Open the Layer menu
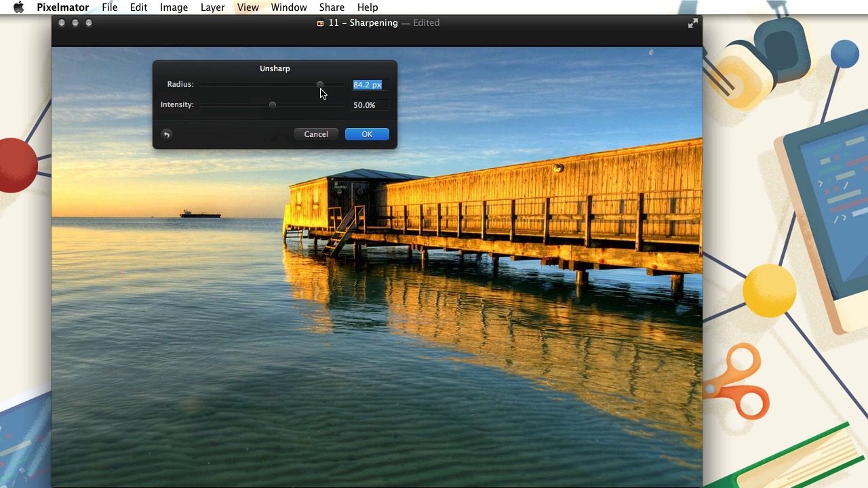868x488 pixels. click(x=212, y=7)
